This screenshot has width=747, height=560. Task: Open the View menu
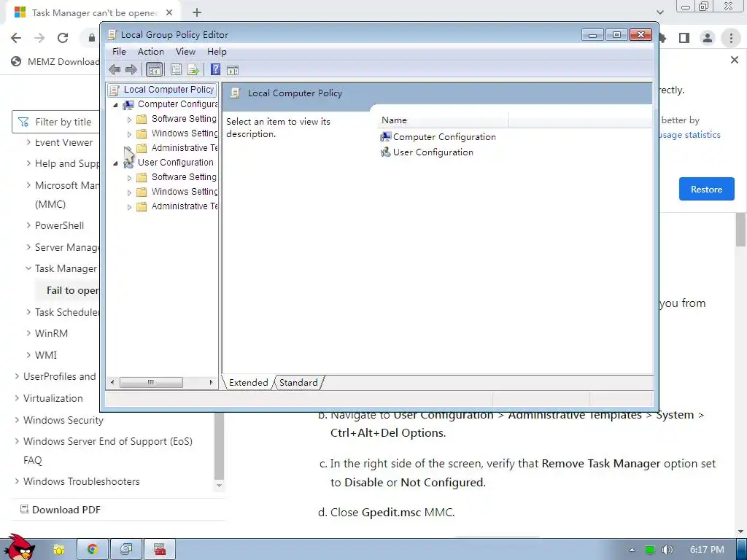(x=185, y=52)
